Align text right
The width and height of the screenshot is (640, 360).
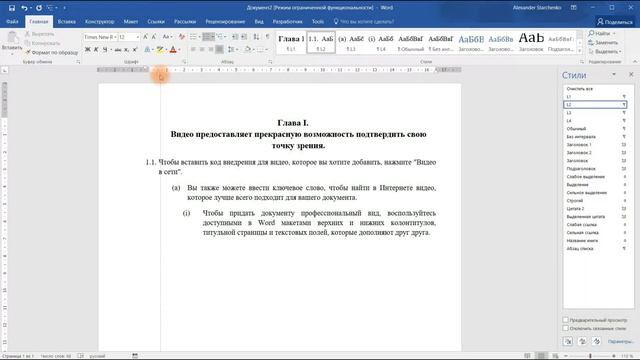[x=211, y=49]
